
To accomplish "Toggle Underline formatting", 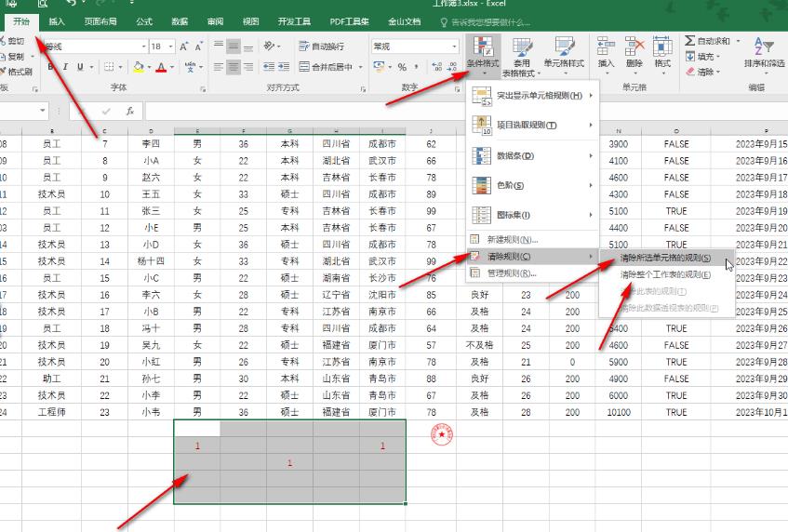I will pos(80,67).
